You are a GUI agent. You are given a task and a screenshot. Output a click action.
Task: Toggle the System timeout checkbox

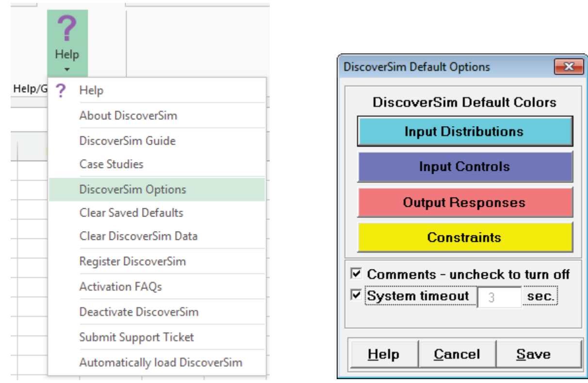(x=356, y=296)
